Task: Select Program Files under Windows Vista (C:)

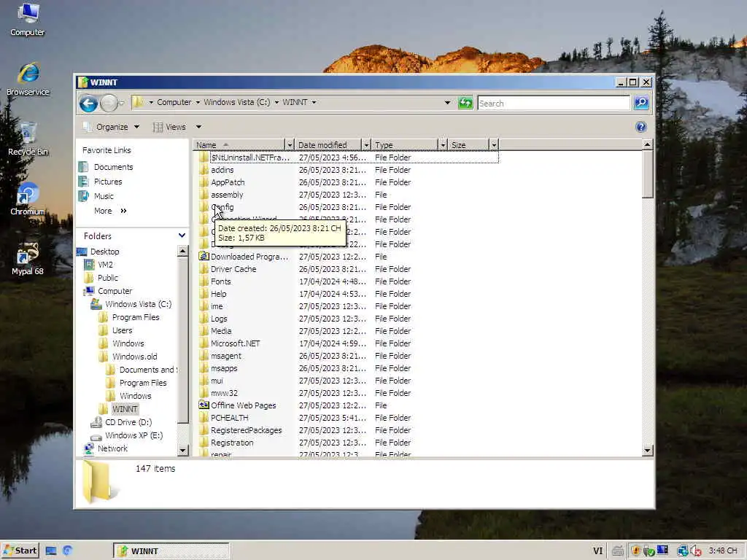Action: pos(136,317)
